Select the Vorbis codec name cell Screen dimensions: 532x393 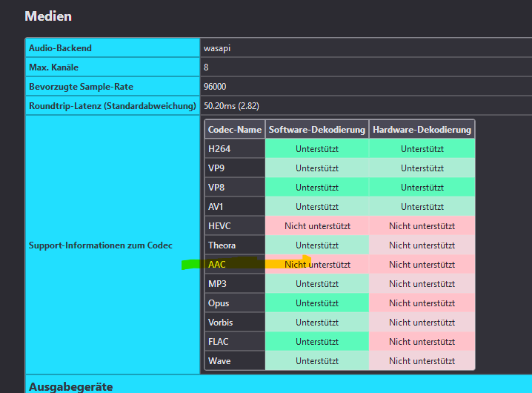[235, 323]
